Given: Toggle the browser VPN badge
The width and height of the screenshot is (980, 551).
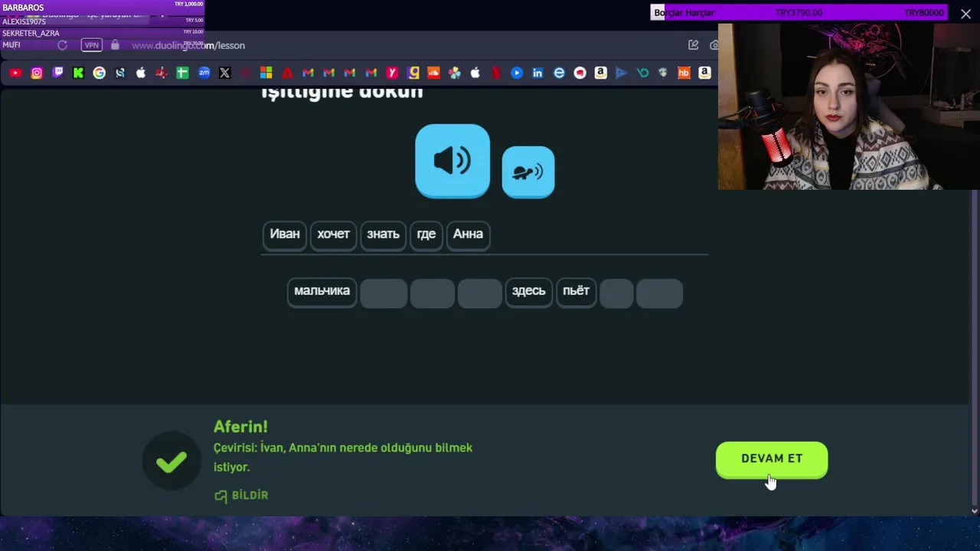Looking at the screenshot, I should coord(92,45).
